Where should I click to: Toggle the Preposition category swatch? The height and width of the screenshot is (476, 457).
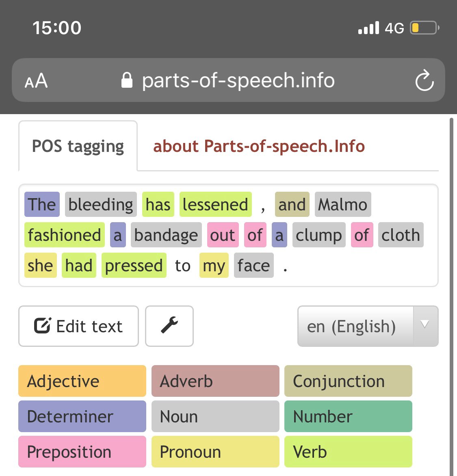[x=82, y=451]
